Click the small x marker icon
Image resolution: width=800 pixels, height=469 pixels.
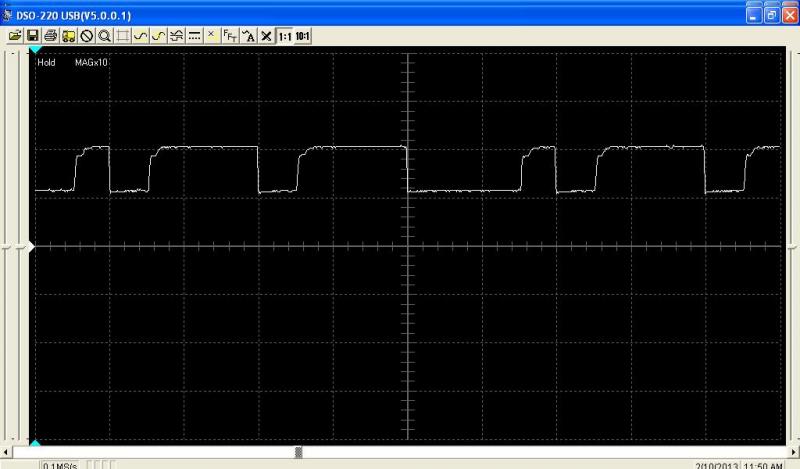coord(211,35)
